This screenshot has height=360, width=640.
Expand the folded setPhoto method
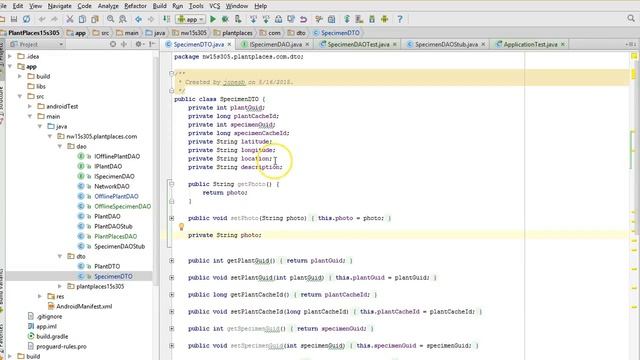(172, 218)
